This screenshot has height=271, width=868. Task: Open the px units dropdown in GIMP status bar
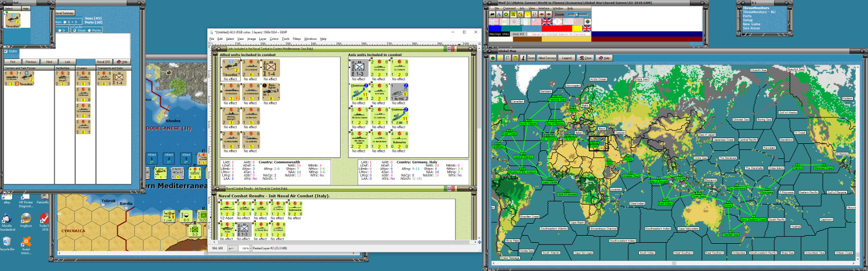231,248
